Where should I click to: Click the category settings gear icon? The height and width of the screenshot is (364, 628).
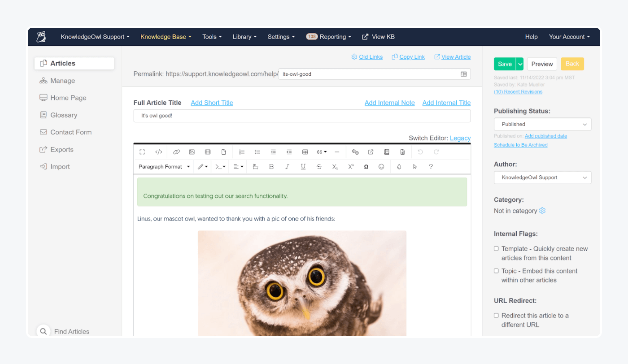pyautogui.click(x=542, y=211)
